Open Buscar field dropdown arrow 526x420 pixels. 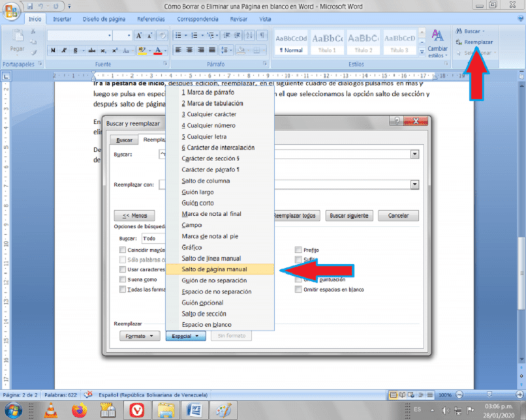point(415,154)
